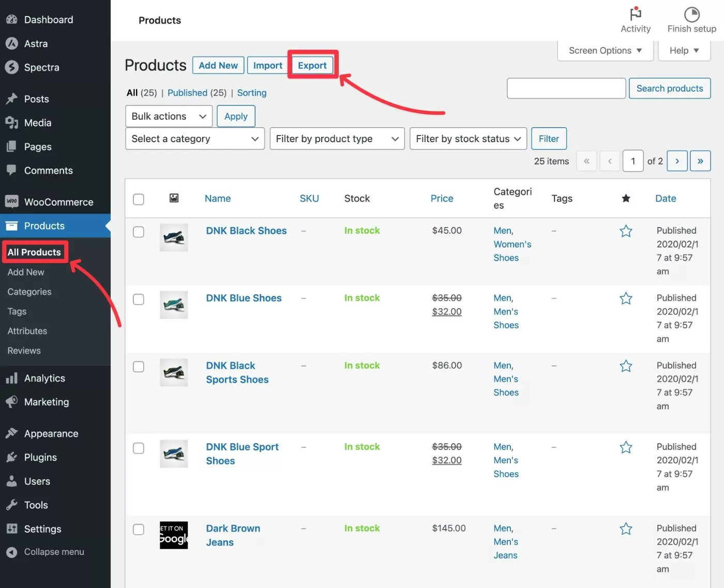724x588 pixels.
Task: Toggle featured star for DNK Black Shoes
Action: (626, 231)
